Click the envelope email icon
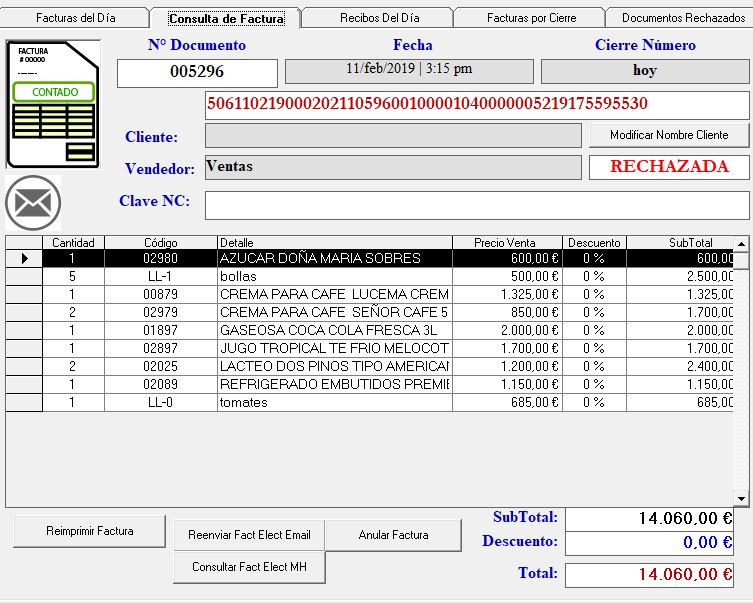 (x=33, y=203)
